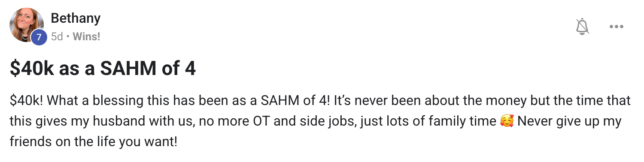Click the "$40k" amount in the bold title
Image resolution: width=644 pixels, height=162 pixels.
click(32, 69)
